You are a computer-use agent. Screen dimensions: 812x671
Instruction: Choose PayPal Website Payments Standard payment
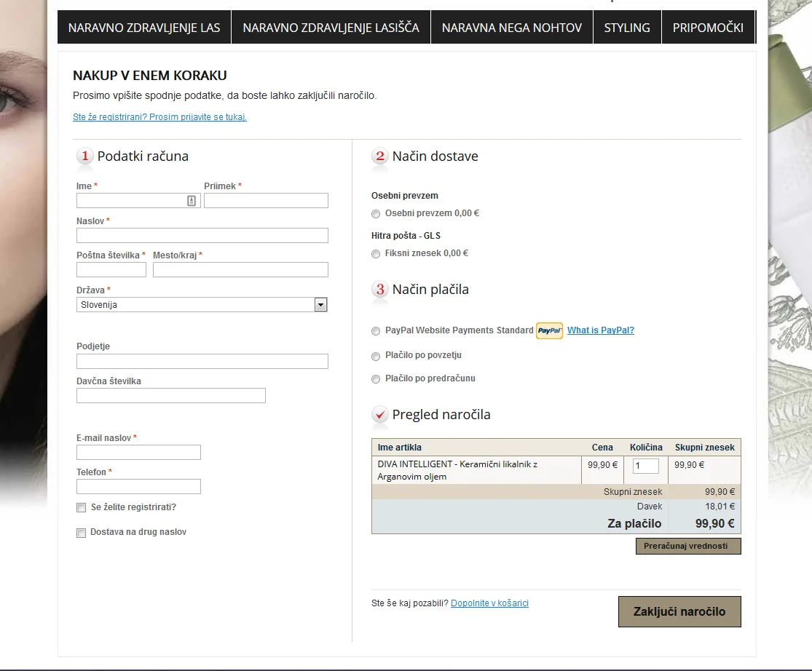click(x=376, y=331)
